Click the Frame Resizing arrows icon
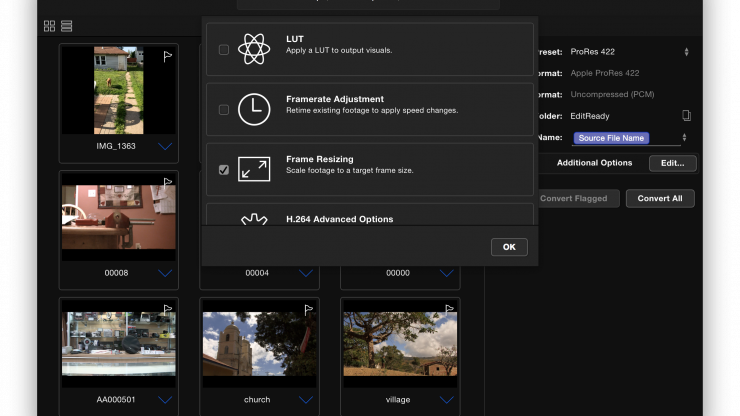The image size is (740, 416). (254, 169)
